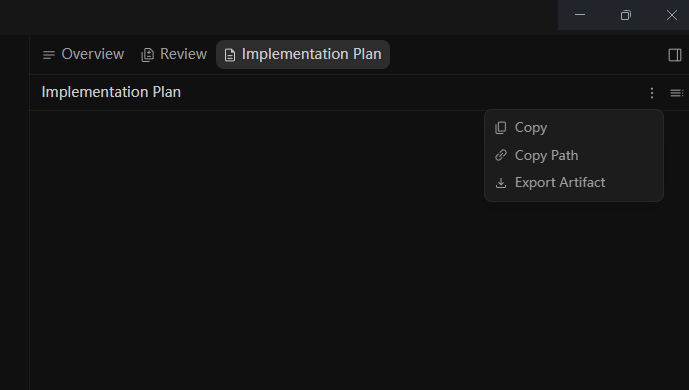Choose Copy from the context menu
Image resolution: width=689 pixels, height=390 pixels.
573,128
